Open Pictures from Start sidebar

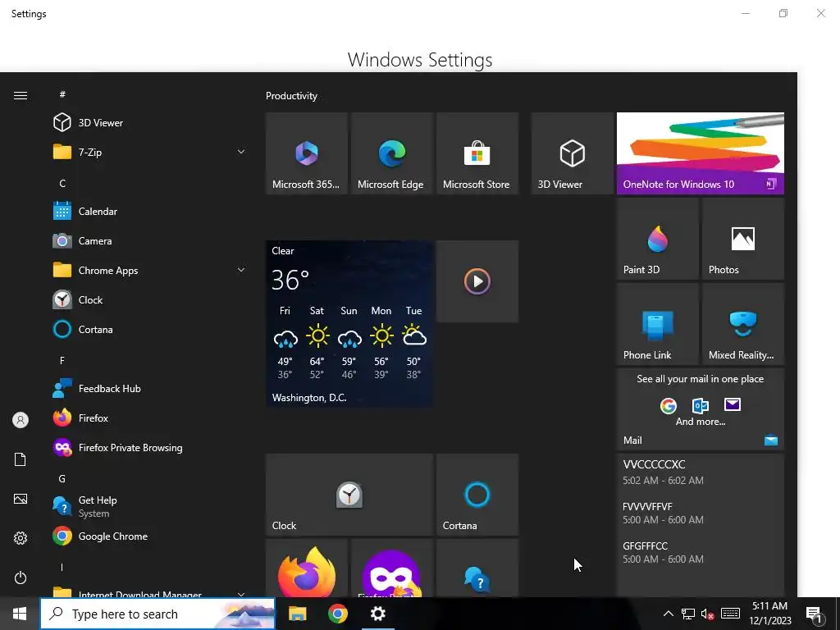click(x=21, y=499)
